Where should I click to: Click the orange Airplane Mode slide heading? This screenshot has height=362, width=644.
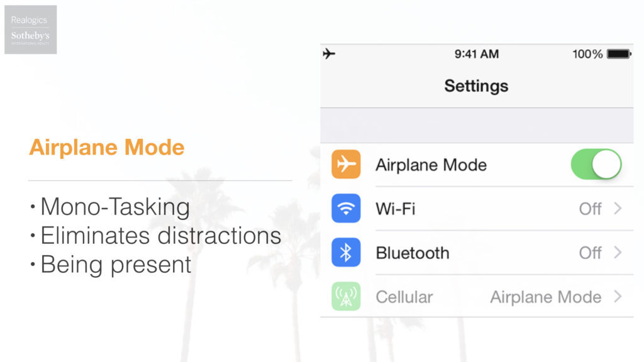pos(107,147)
